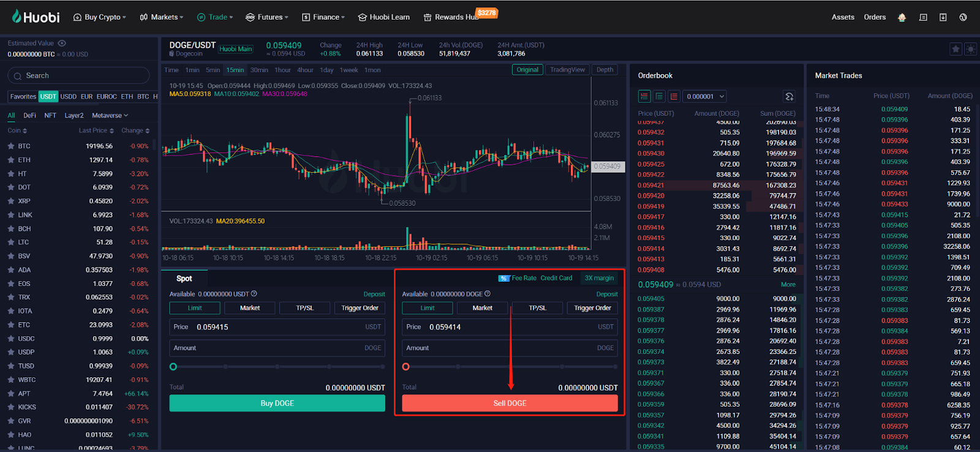Filter coin list by NFT
This screenshot has height=452, width=980.
50,115
